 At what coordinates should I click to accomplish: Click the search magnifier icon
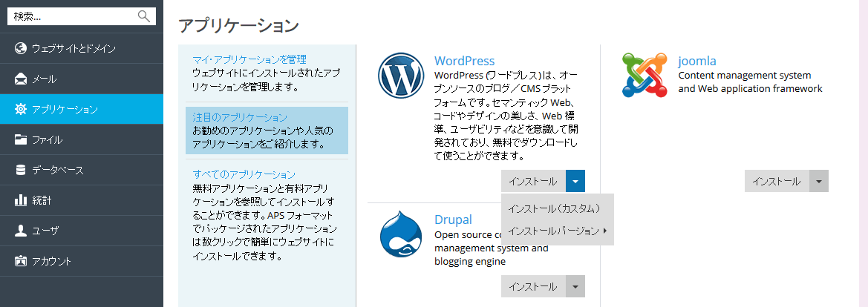[144, 16]
